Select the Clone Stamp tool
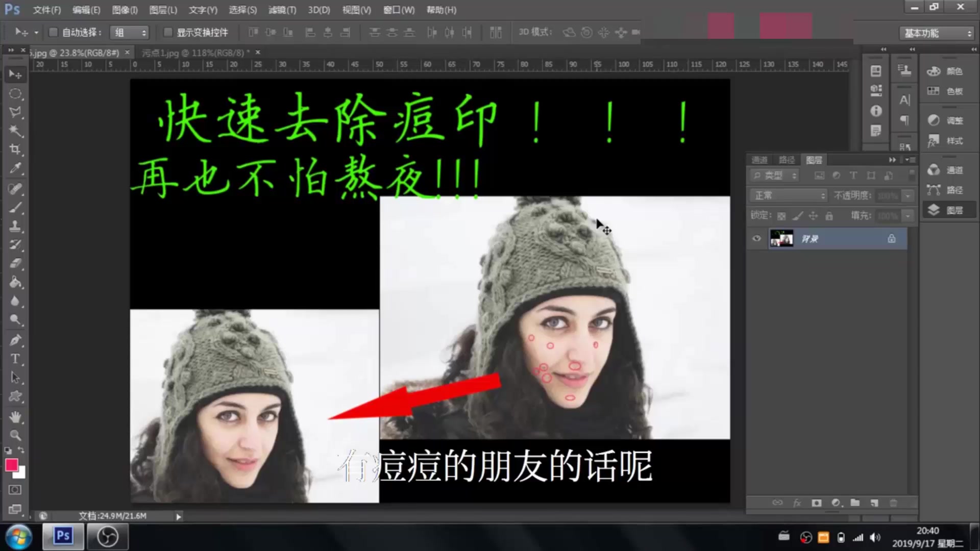The height and width of the screenshot is (551, 980). [x=15, y=226]
